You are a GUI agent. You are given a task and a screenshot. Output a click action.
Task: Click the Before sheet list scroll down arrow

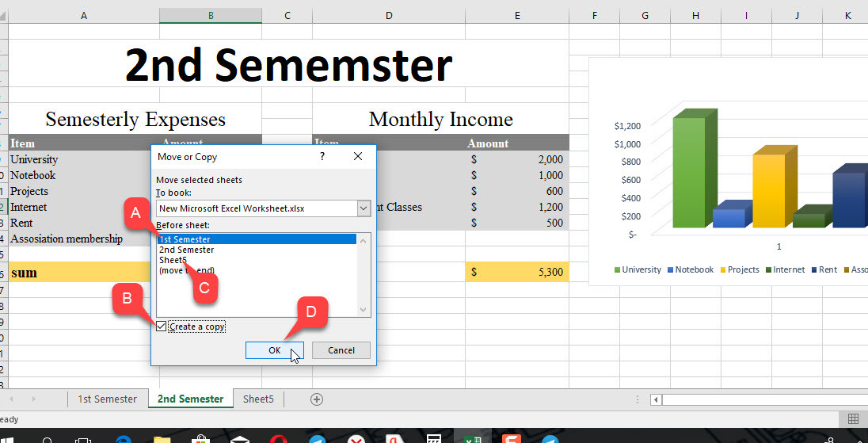364,310
